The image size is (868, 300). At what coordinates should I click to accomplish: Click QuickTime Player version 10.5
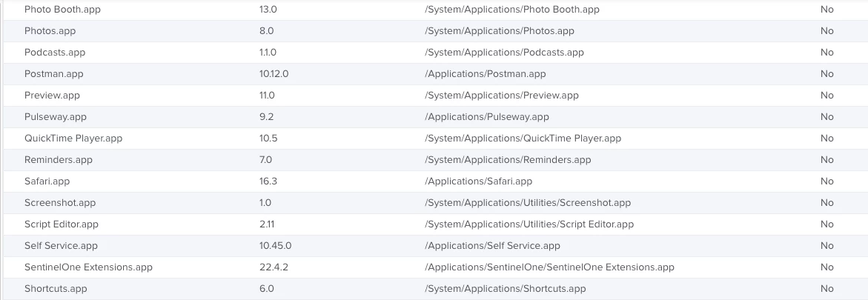[x=268, y=139]
